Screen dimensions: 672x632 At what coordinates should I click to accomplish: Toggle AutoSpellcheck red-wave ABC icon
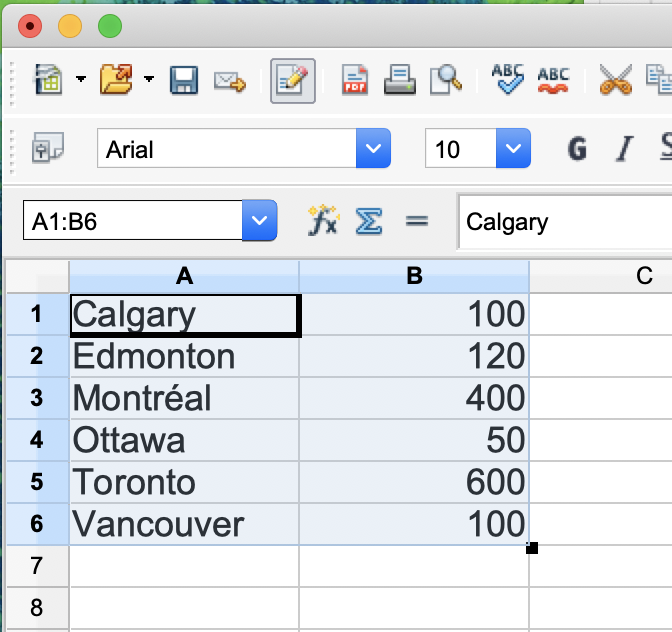pos(553,81)
